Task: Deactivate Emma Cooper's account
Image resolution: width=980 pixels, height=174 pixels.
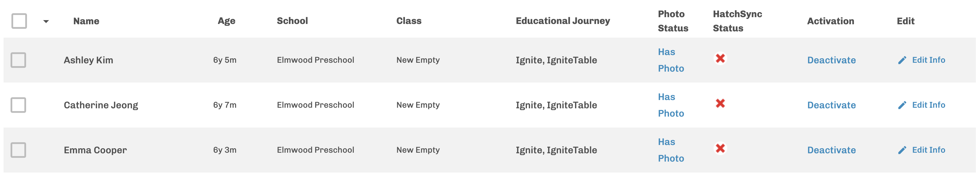Action: [831, 150]
